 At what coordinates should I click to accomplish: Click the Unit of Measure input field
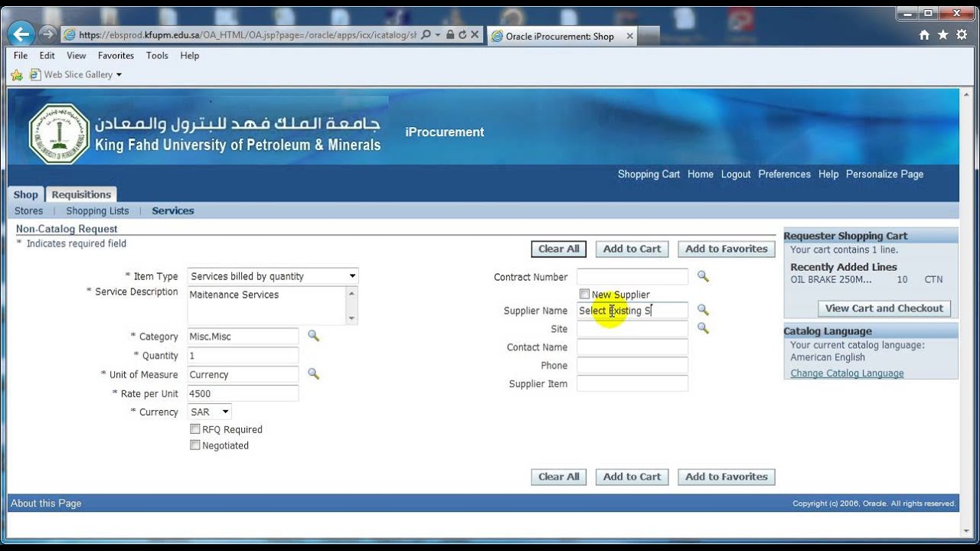click(x=243, y=374)
